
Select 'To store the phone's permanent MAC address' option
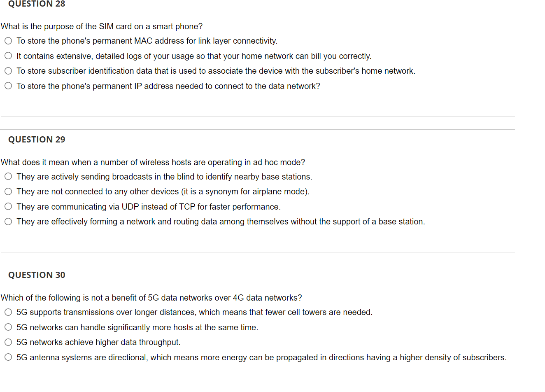point(8,41)
